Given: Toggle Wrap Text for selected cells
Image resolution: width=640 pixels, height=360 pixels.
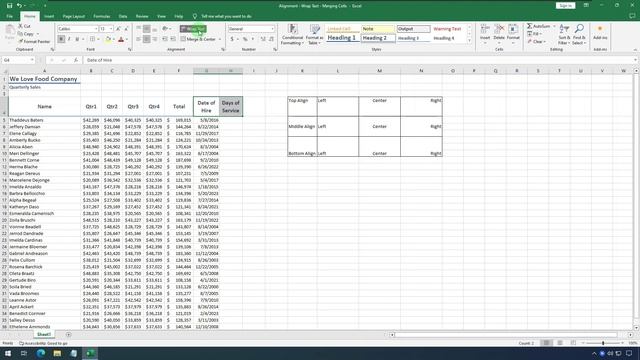Looking at the screenshot, I should tap(193, 29).
